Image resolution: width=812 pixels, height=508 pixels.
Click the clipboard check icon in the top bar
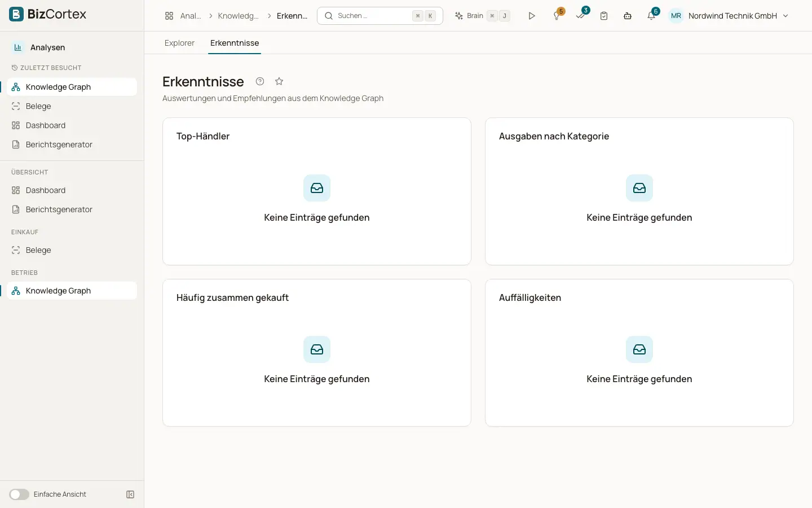click(604, 16)
